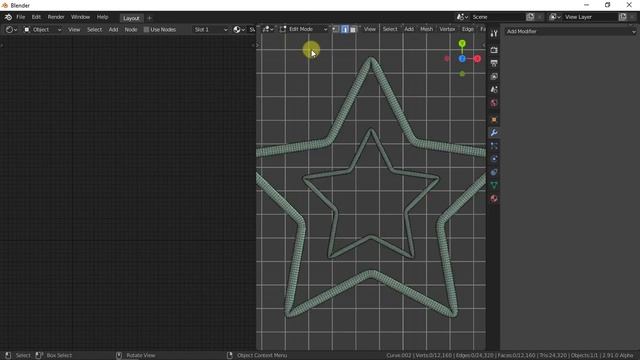Open the World properties tab
The image size is (640, 360).
[494, 102]
